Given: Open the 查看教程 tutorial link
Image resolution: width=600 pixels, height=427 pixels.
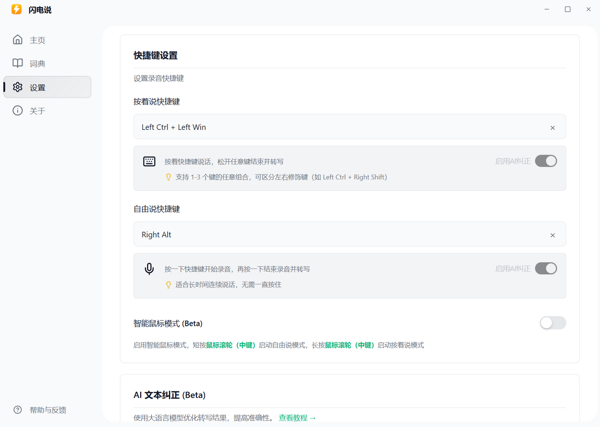Looking at the screenshot, I should [x=297, y=418].
